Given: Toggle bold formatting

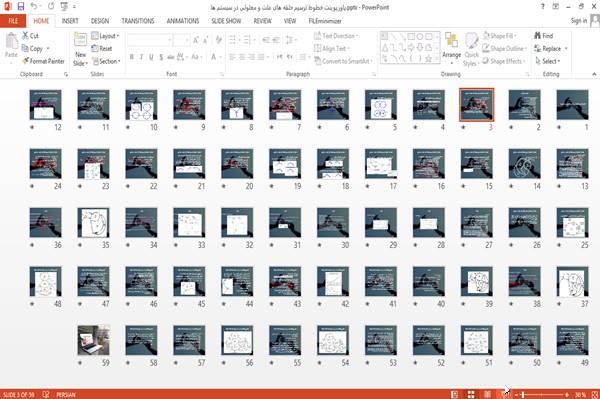Looking at the screenshot, I should 131,57.
